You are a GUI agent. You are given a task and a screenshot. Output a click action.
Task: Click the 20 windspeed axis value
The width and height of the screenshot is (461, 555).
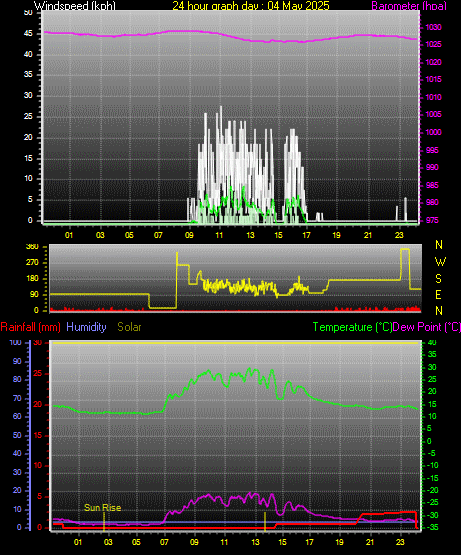[x=28, y=137]
